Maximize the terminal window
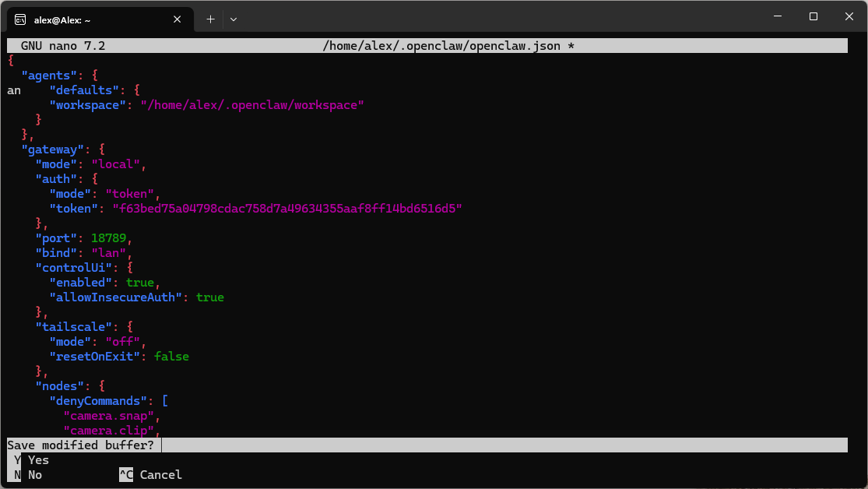The image size is (868, 489). click(x=813, y=16)
